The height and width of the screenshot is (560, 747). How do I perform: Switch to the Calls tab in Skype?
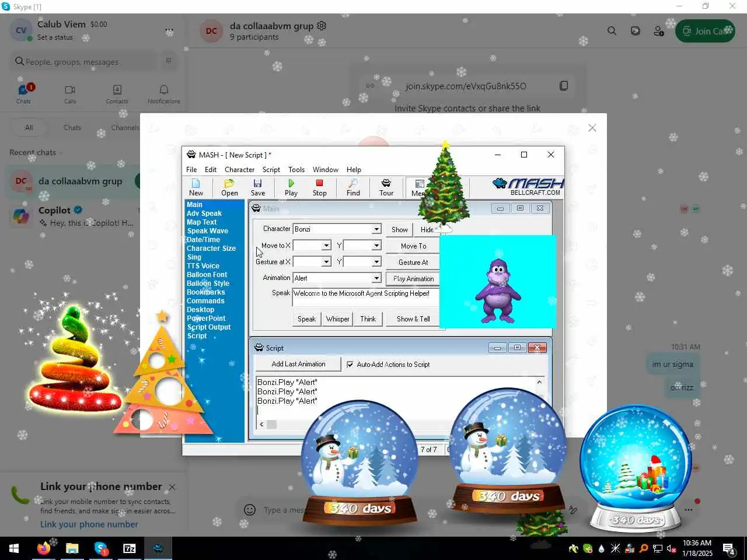pos(70,94)
